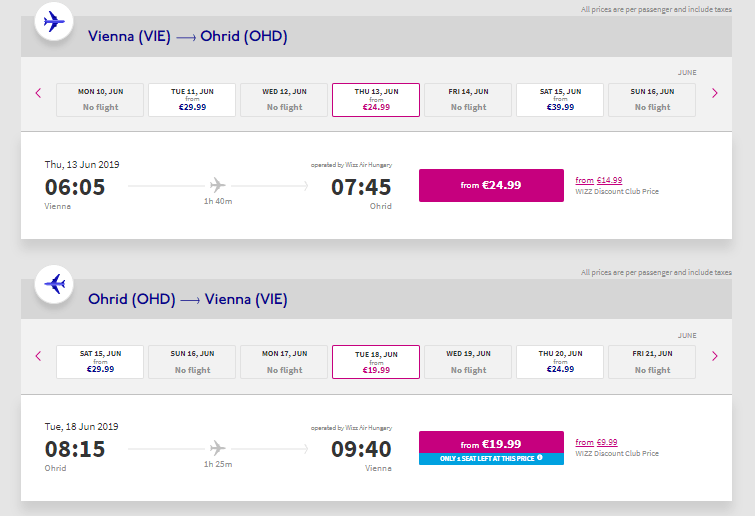Click the Wed 19, Jun no-flight return date
The height and width of the screenshot is (516, 755).
(x=468, y=362)
